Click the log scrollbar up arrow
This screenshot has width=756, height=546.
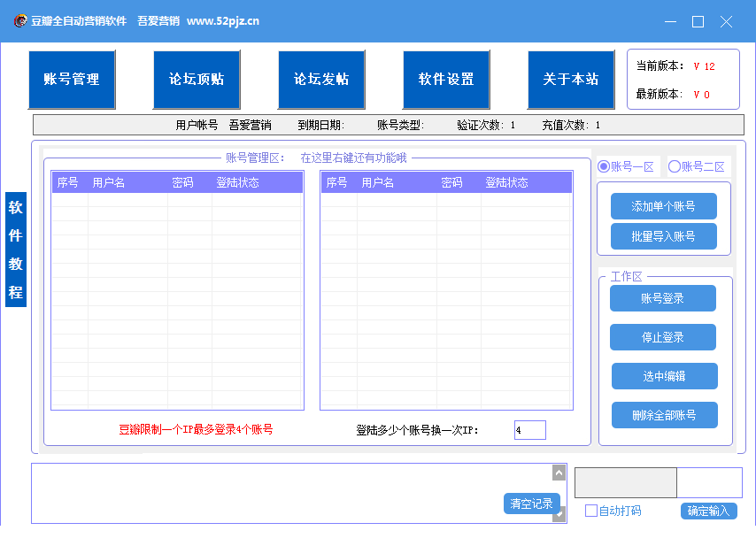[559, 473]
